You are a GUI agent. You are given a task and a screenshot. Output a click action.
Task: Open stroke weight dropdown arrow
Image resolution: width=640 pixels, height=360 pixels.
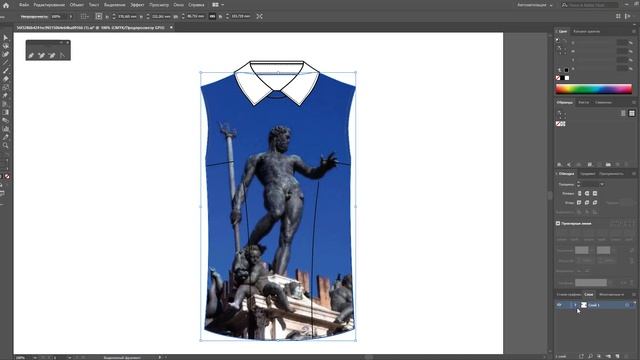pos(602,184)
